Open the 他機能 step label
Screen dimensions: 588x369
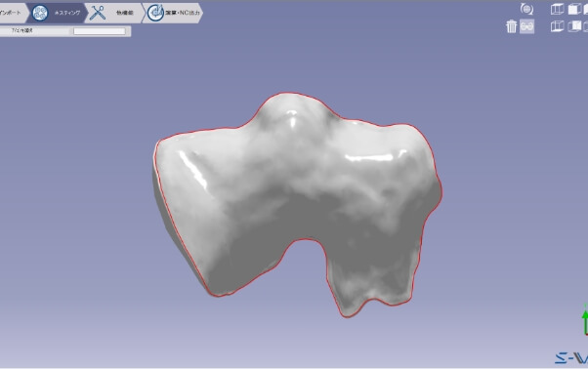tap(124, 13)
